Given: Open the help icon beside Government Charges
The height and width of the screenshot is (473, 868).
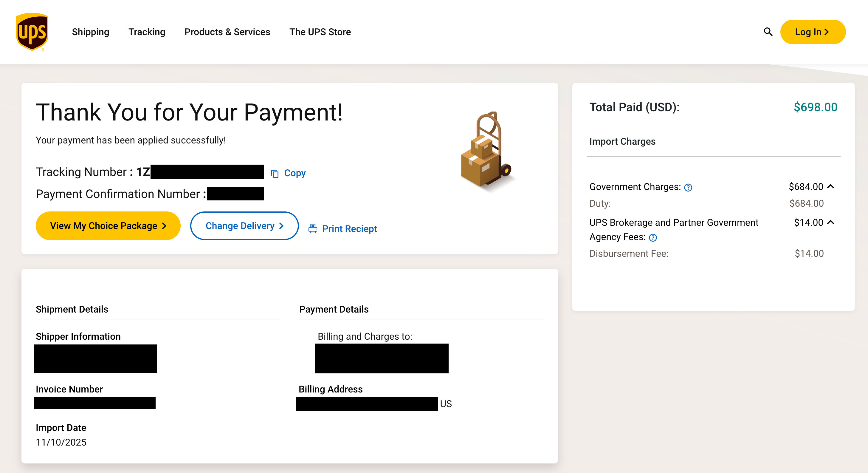Looking at the screenshot, I should coord(688,187).
